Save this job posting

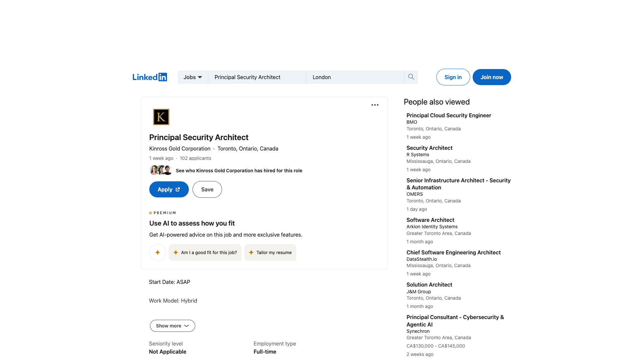[x=207, y=189]
